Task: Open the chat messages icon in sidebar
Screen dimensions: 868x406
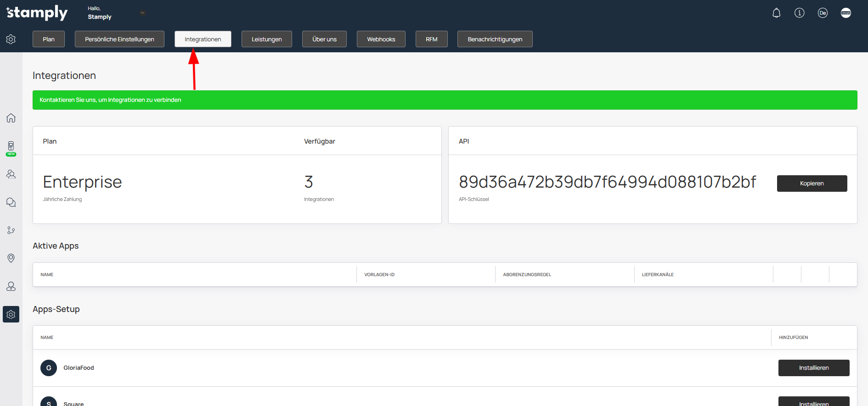Action: pos(11,202)
